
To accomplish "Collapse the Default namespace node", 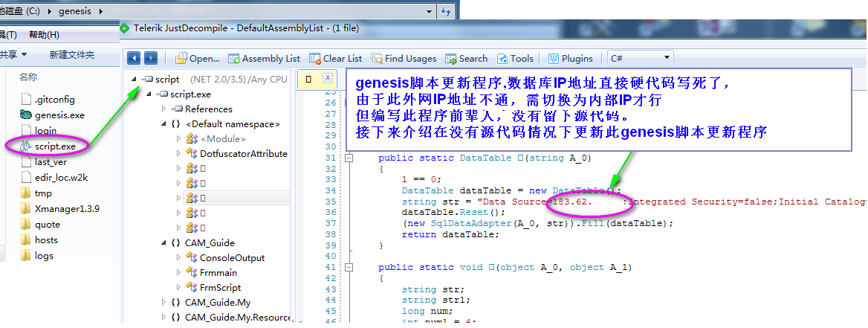I will click(163, 124).
